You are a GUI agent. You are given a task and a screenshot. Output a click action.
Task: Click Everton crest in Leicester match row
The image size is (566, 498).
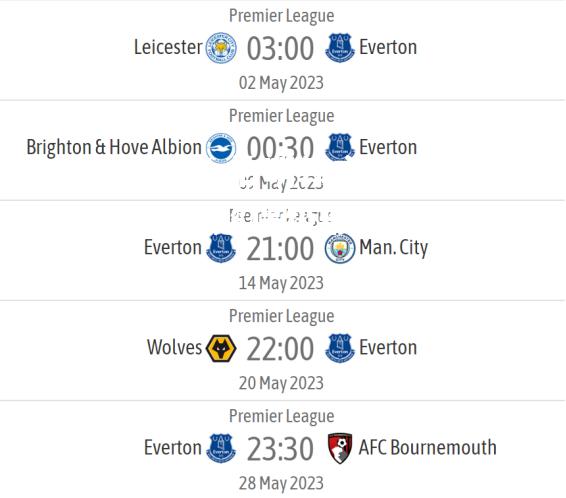tap(339, 48)
